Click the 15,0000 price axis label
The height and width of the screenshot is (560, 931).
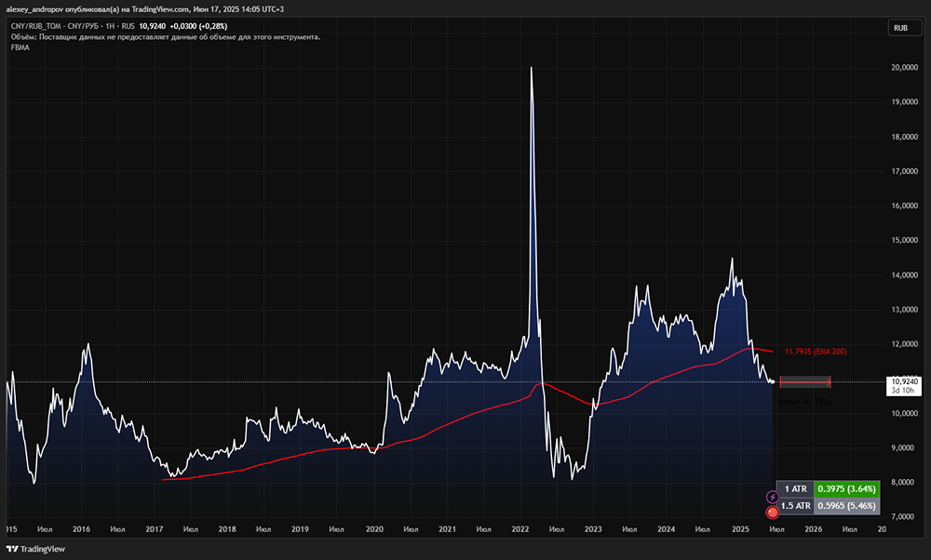[904, 240]
